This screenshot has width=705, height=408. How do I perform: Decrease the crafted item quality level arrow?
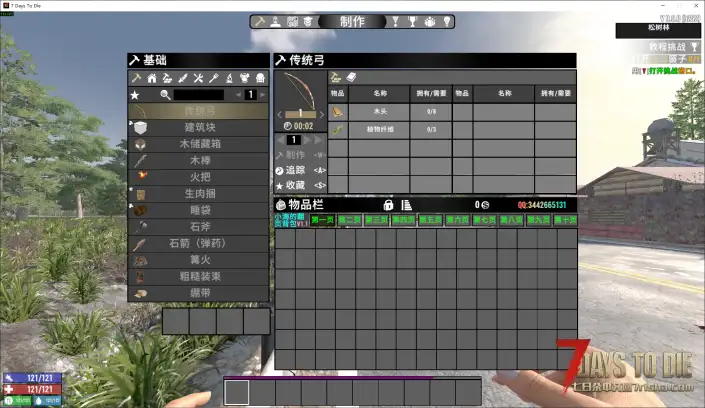(280, 114)
